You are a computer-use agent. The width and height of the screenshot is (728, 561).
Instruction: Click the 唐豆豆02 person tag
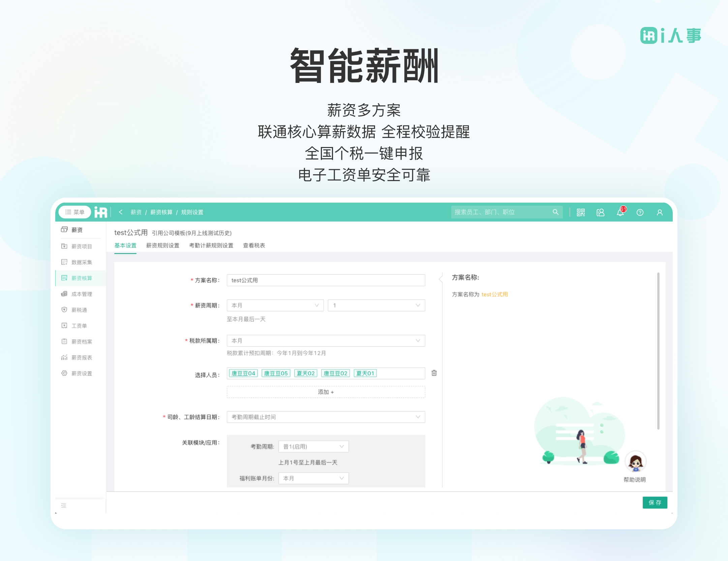pos(336,373)
